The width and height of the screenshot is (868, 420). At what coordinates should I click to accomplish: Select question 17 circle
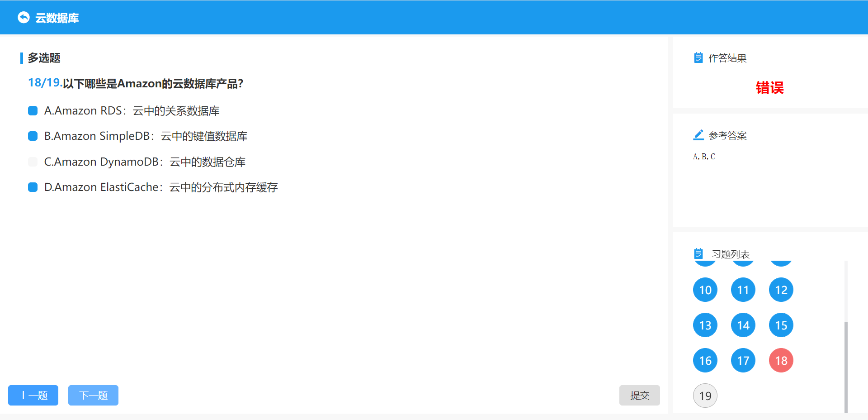click(x=743, y=360)
